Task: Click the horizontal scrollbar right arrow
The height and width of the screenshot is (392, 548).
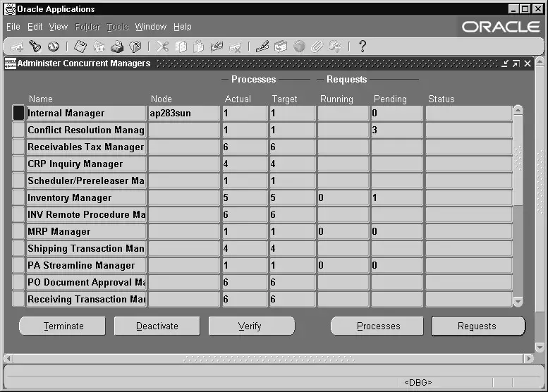Action: (528, 358)
